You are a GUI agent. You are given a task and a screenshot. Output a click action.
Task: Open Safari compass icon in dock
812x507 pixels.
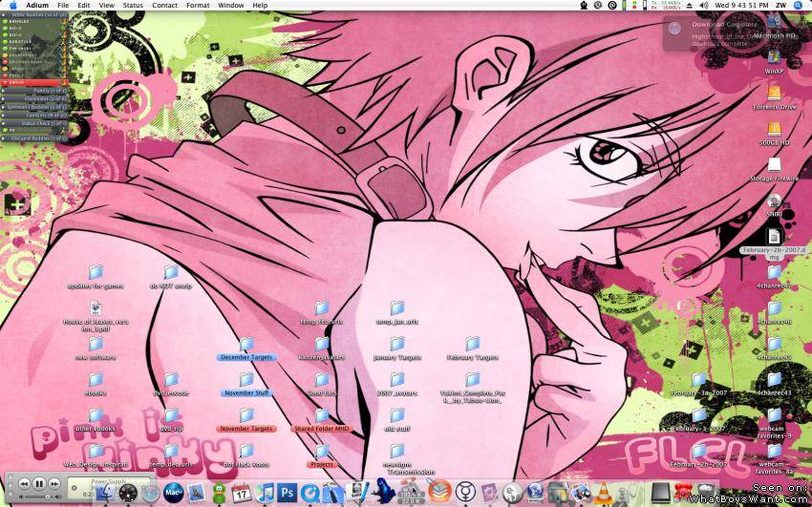[150, 493]
